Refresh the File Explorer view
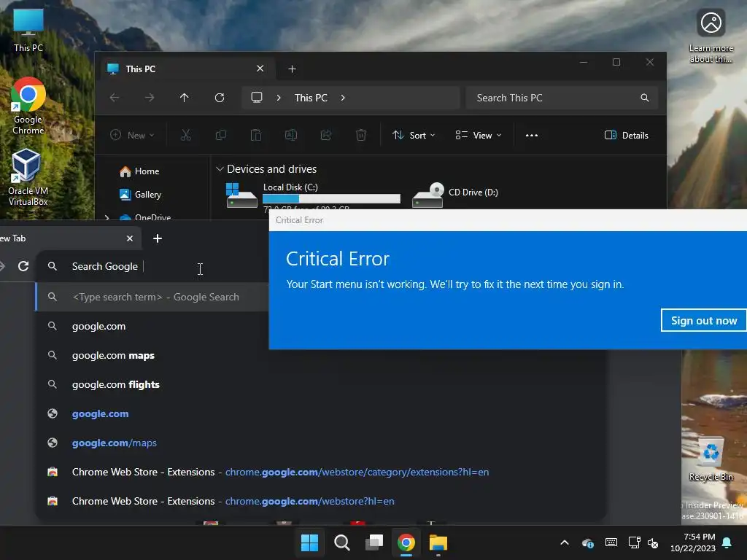747x560 pixels. coord(219,98)
